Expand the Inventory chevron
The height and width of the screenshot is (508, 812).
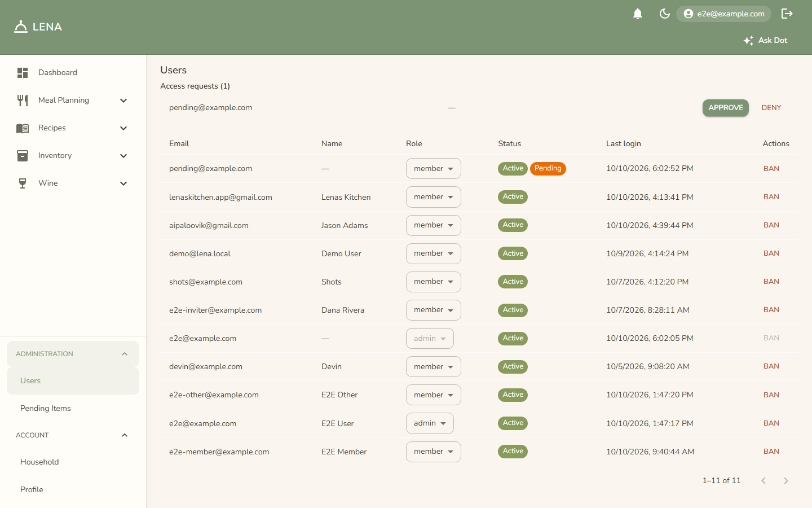pyautogui.click(x=123, y=156)
